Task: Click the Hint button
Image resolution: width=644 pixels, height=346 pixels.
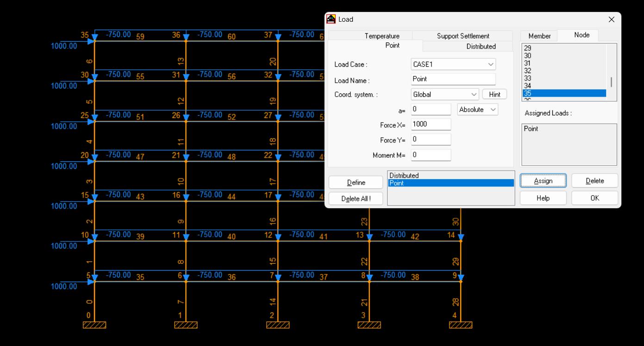Action: coord(494,94)
